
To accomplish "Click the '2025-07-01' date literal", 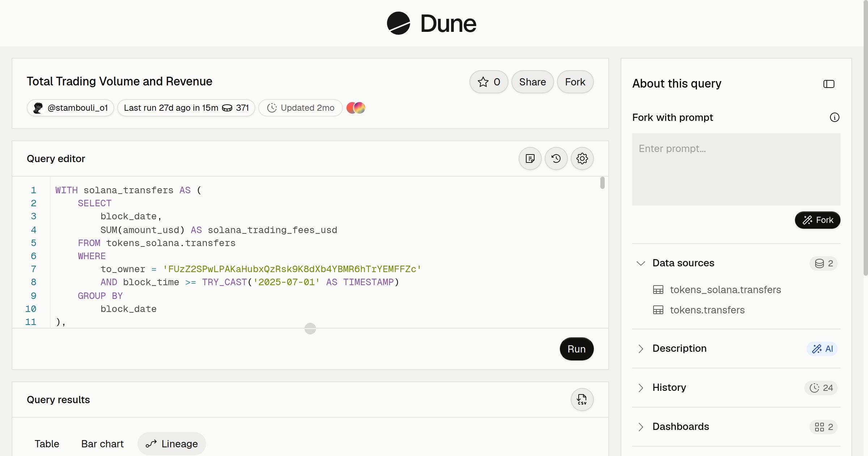I will pyautogui.click(x=286, y=282).
